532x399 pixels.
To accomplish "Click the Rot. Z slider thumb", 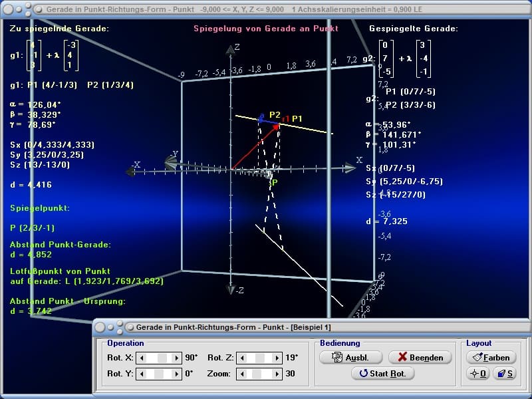I will (x=260, y=358).
